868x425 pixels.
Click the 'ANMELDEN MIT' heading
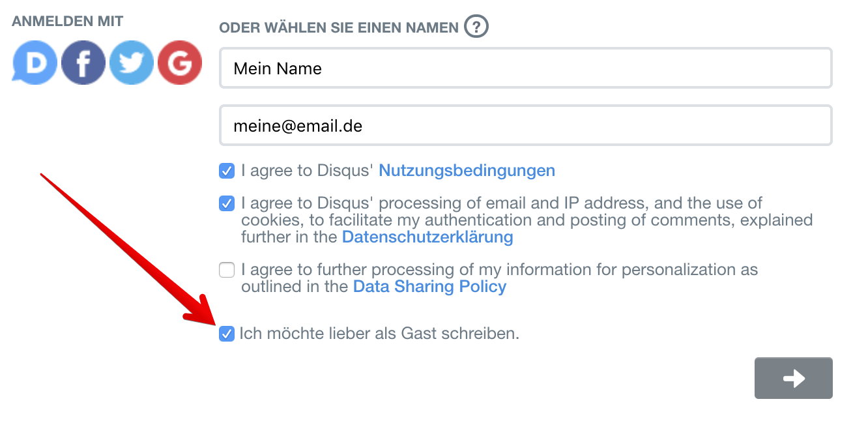[x=67, y=22]
